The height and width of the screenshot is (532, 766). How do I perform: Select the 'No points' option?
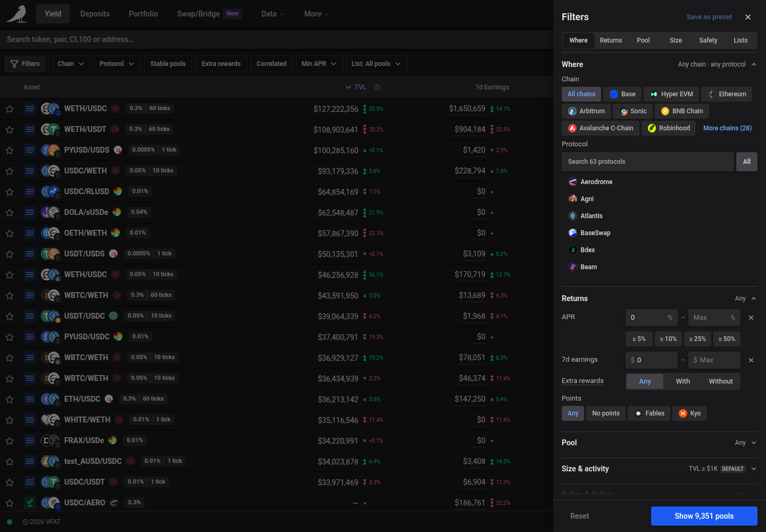(606, 413)
